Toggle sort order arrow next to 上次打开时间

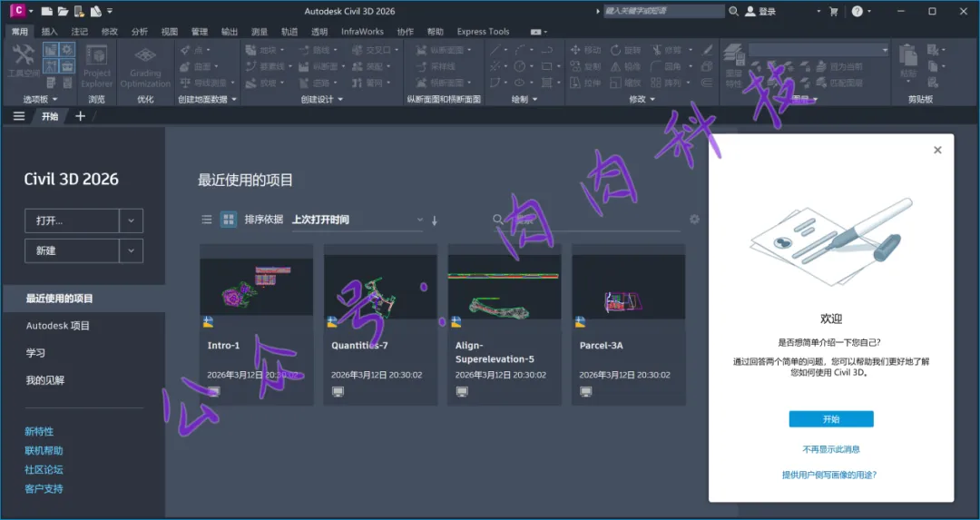pos(435,220)
